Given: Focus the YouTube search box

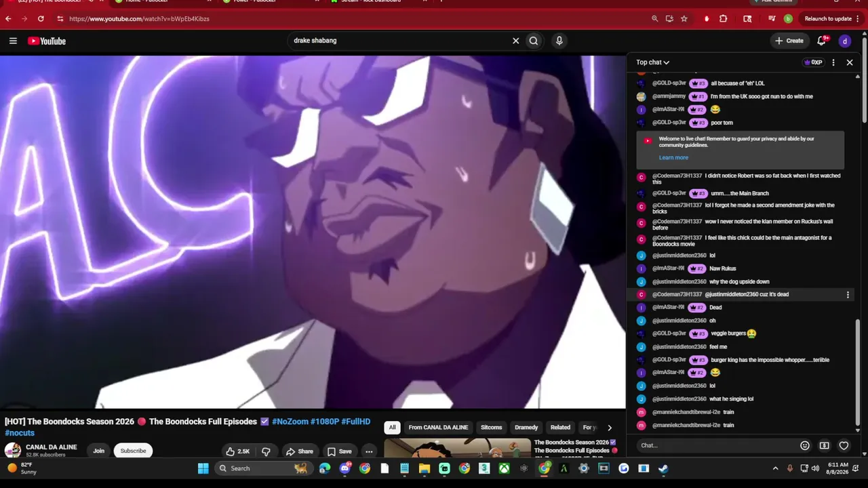Looking at the screenshot, I should pos(400,41).
